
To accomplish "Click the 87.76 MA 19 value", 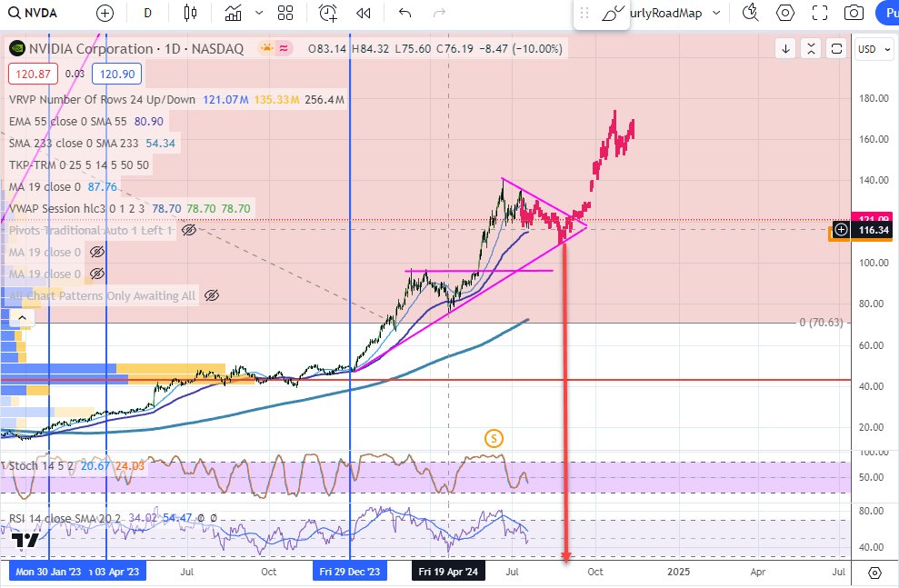I will [102, 187].
